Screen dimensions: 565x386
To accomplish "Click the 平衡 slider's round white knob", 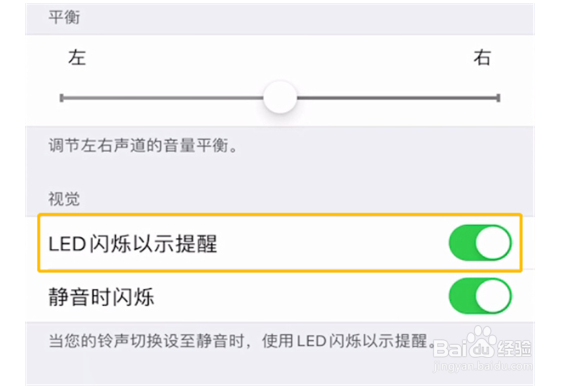I will point(280,97).
